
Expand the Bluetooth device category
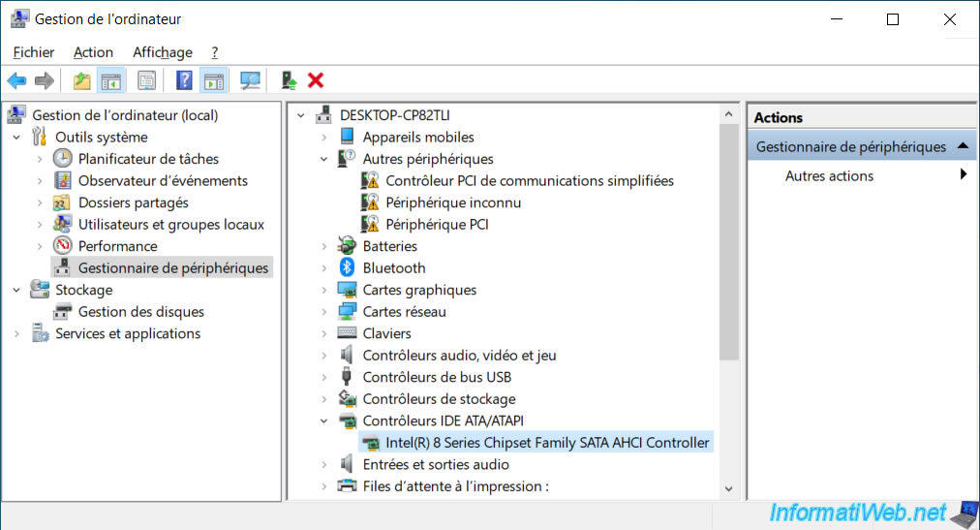[323, 268]
